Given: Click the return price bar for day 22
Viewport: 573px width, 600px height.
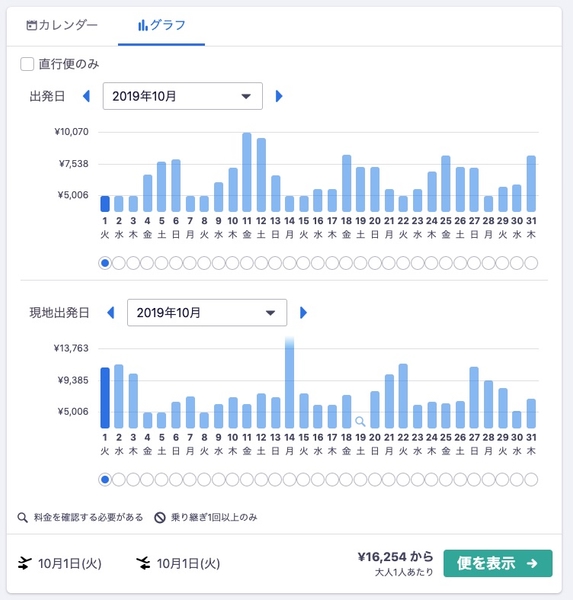Looking at the screenshot, I should tap(403, 396).
